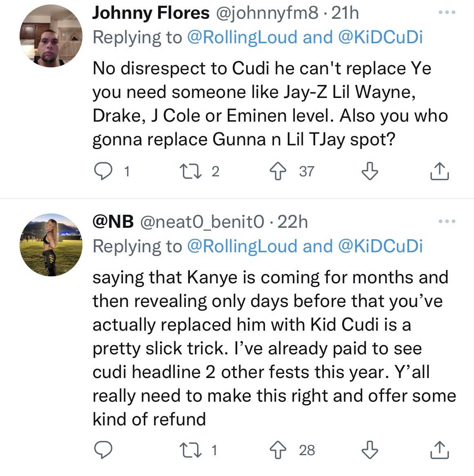View @NB's profile picture

pos(51,245)
